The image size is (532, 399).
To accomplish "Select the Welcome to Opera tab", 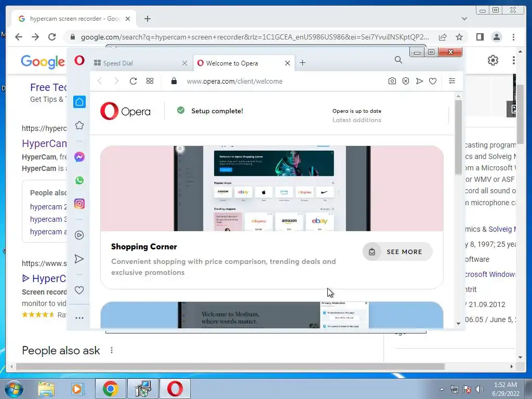I will point(244,63).
